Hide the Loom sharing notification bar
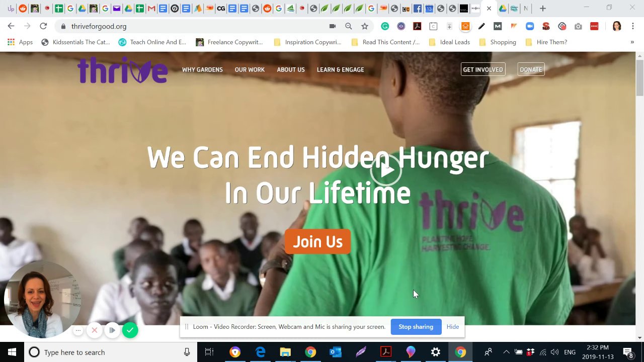This screenshot has height=362, width=644. pyautogui.click(x=452, y=327)
